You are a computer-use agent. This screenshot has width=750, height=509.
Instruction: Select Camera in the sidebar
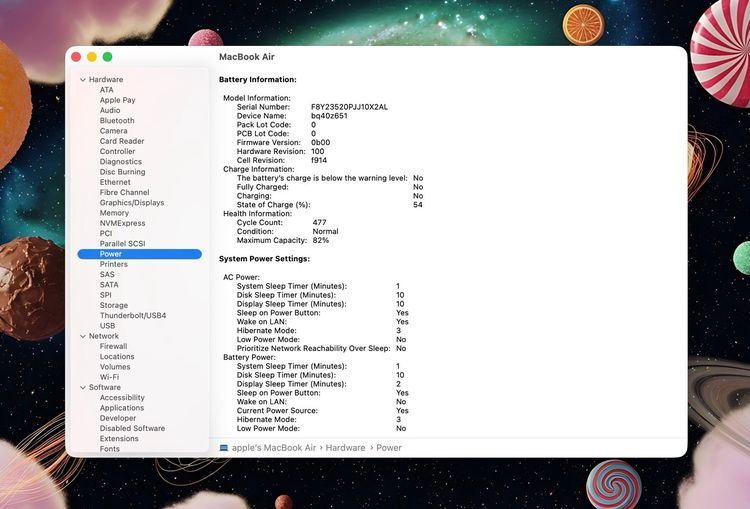(113, 131)
